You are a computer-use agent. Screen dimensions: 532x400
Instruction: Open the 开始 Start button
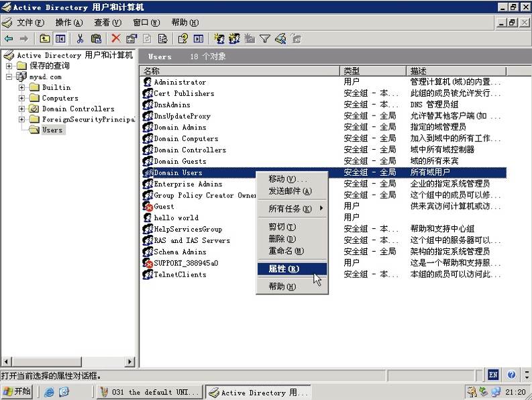coord(17,392)
